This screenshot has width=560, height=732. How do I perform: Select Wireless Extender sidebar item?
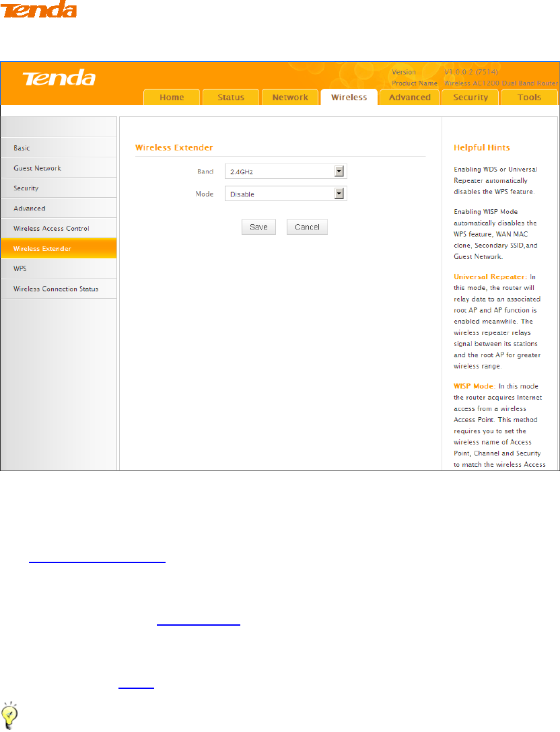click(59, 248)
